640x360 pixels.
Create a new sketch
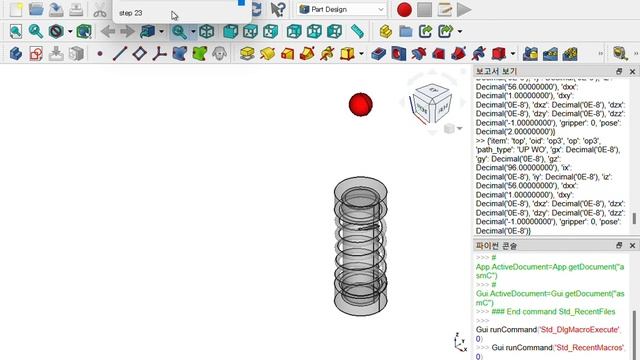(36, 53)
